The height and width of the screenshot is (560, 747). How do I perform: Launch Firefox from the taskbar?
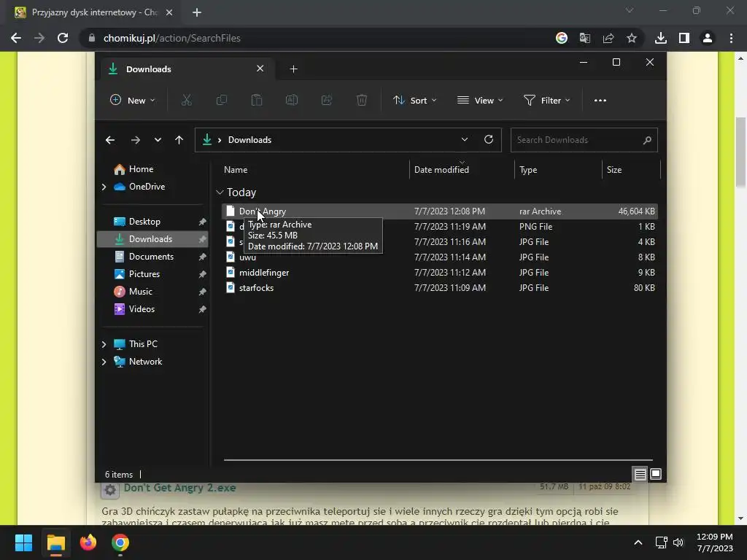pos(88,542)
